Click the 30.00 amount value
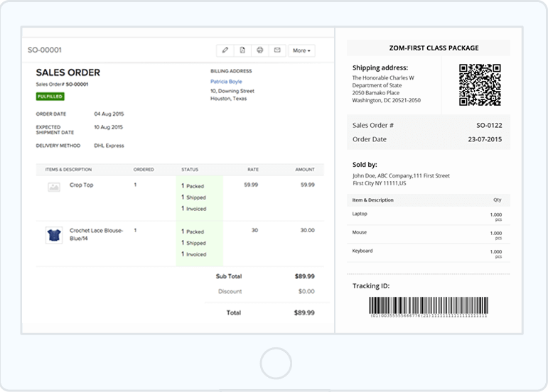 [x=308, y=230]
